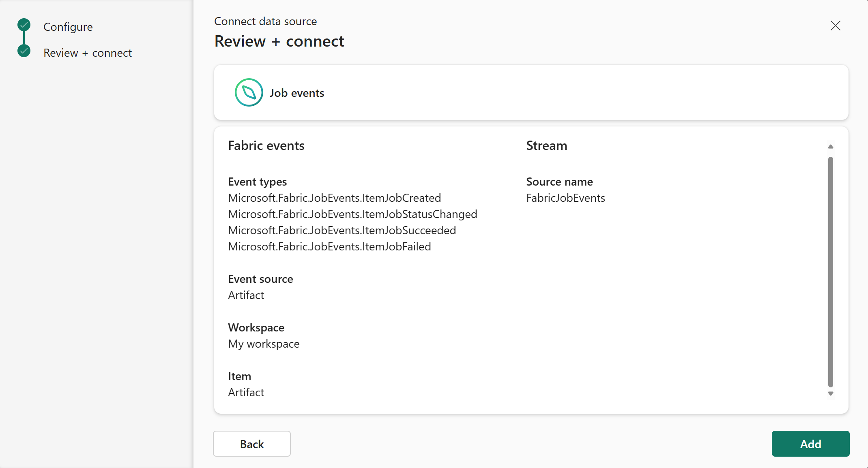868x468 pixels.
Task: Click the Job events title text
Action: click(297, 93)
